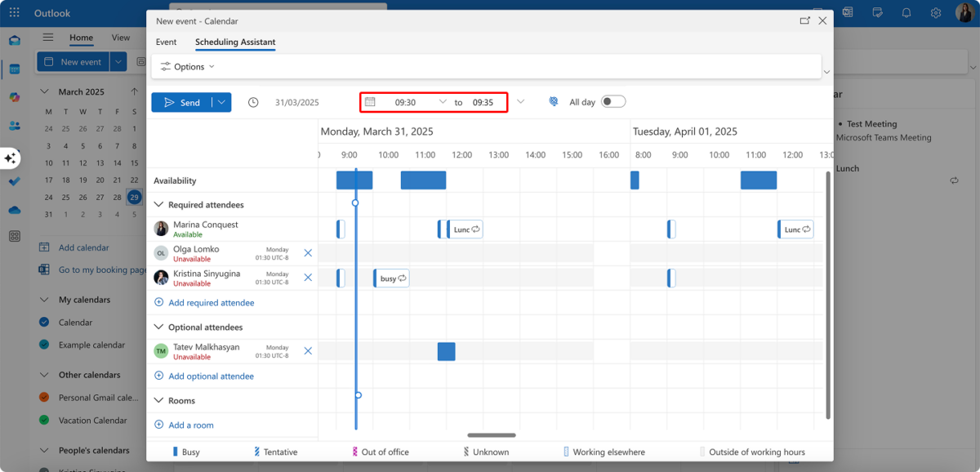Select the Scheduling Assistant tab
This screenshot has height=472, width=980.
tap(234, 42)
